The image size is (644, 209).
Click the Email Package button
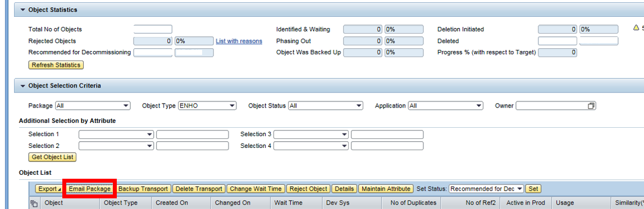pos(90,189)
